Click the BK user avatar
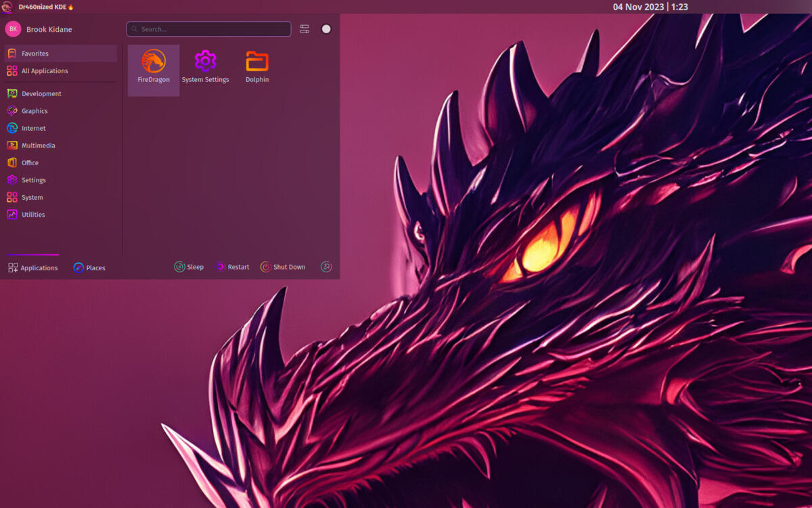 tap(13, 29)
